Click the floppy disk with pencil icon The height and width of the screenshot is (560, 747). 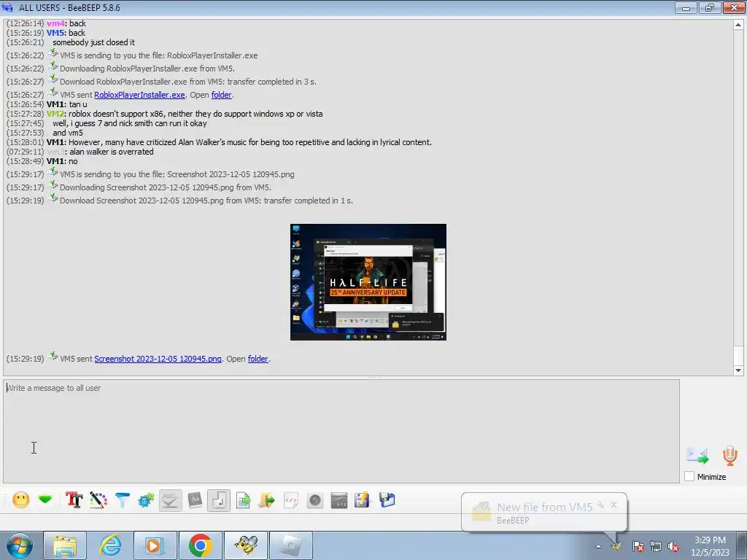coord(362,500)
